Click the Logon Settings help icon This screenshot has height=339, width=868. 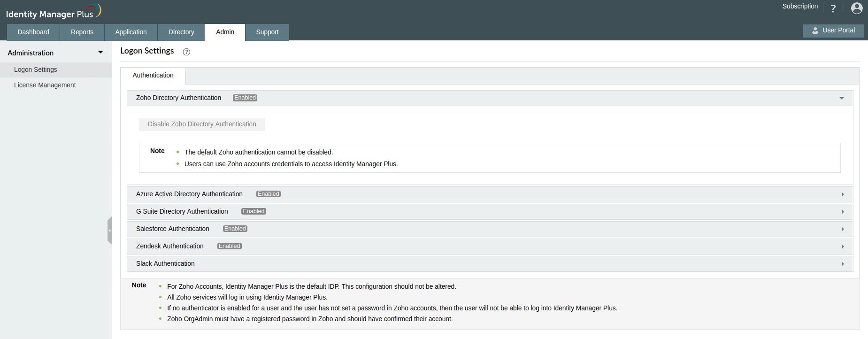click(x=186, y=52)
